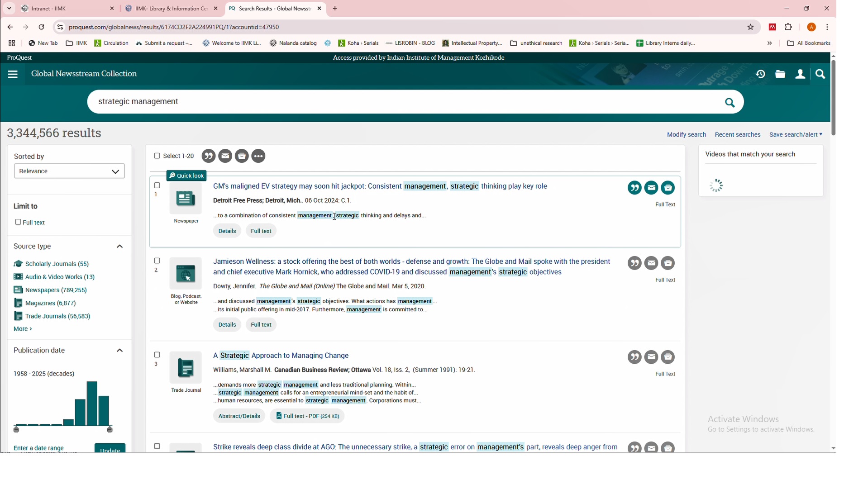Open the recent searches history icon

pos(760,75)
